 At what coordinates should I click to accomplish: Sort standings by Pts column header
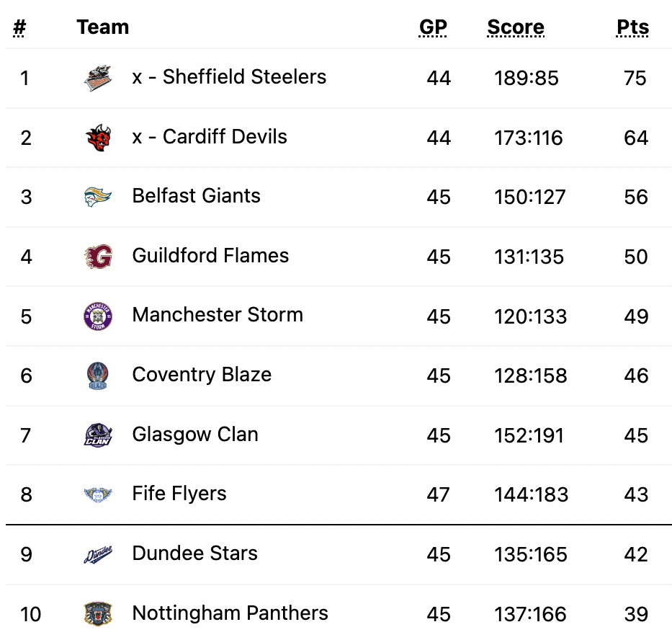[x=632, y=27]
